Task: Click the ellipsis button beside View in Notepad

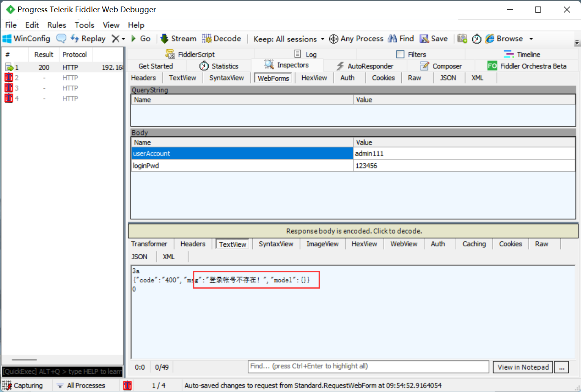Action: (x=561, y=367)
